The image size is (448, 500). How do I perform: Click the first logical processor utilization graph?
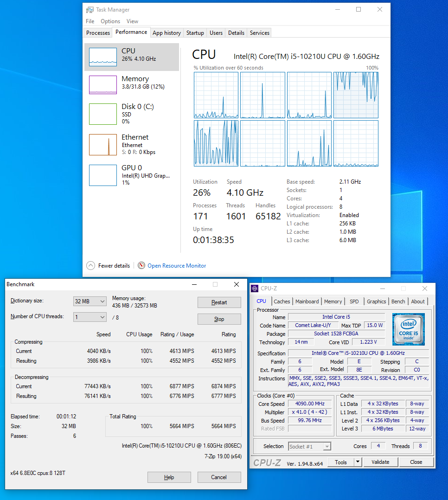[216, 95]
